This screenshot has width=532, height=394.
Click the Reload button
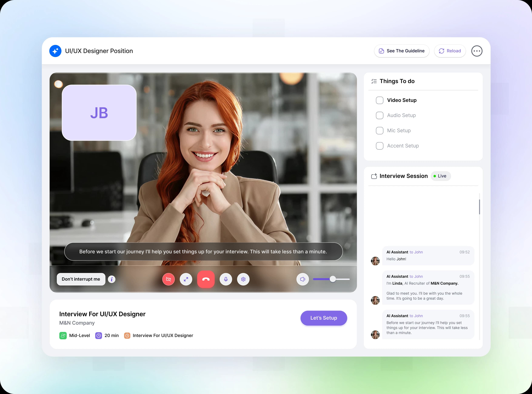coord(450,51)
